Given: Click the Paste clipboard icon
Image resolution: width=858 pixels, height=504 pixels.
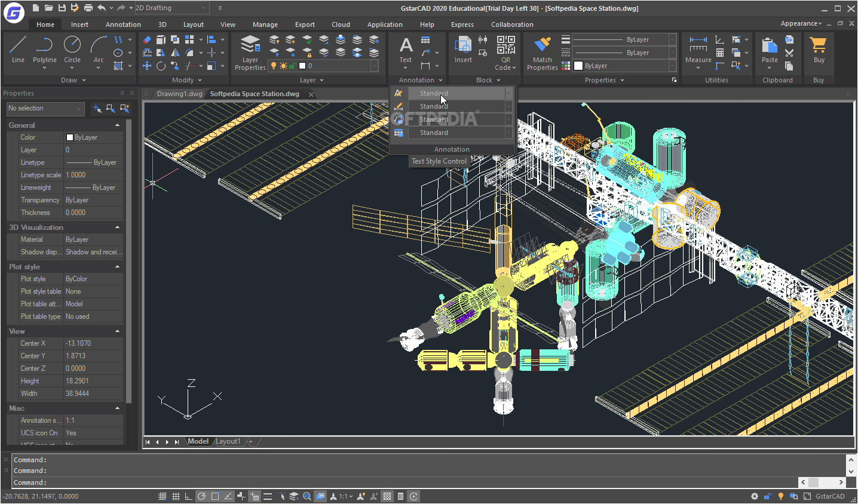Looking at the screenshot, I should [x=770, y=45].
